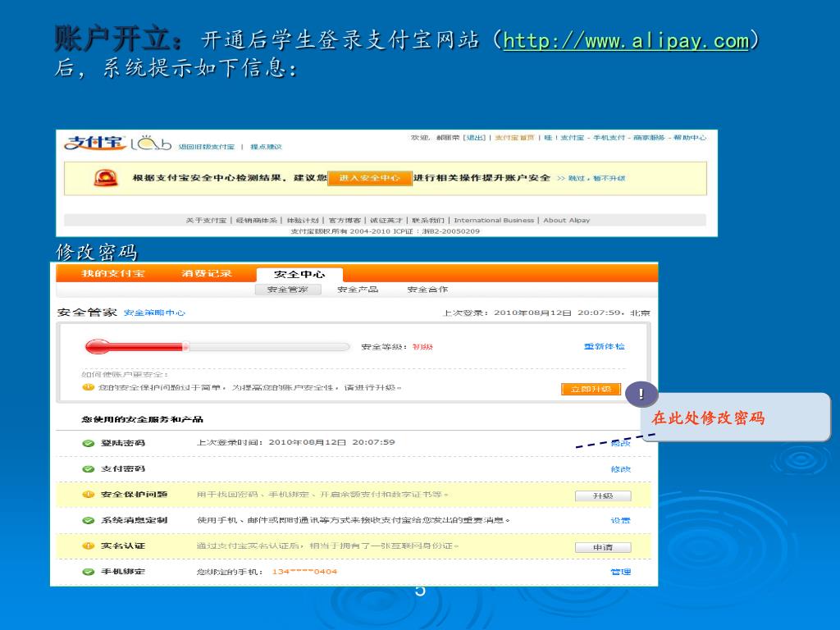Click bound phone number 134****0404
The width and height of the screenshot is (840, 630).
click(304, 572)
